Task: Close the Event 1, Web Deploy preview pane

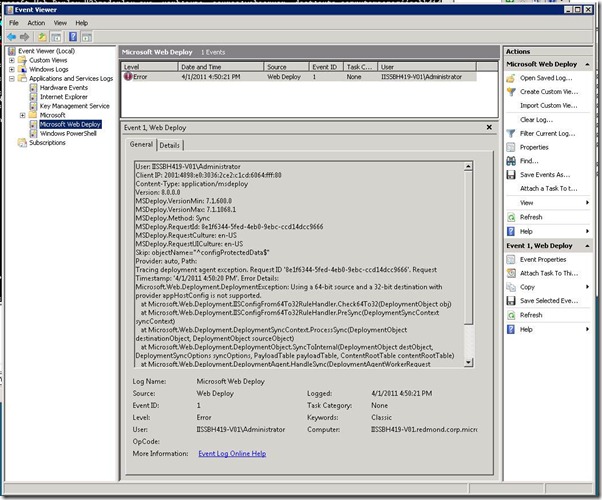Action: click(x=489, y=127)
